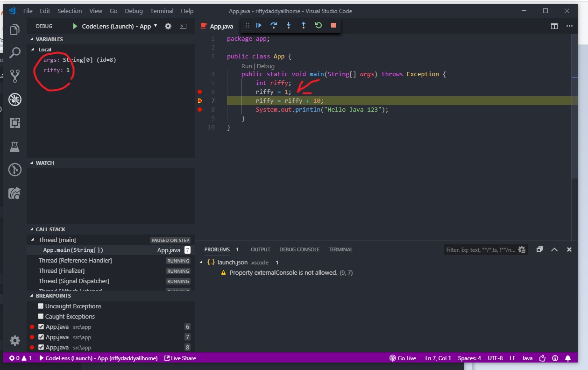The height and width of the screenshot is (370, 588).
Task: Open the Search view in activity bar
Action: tap(15, 53)
